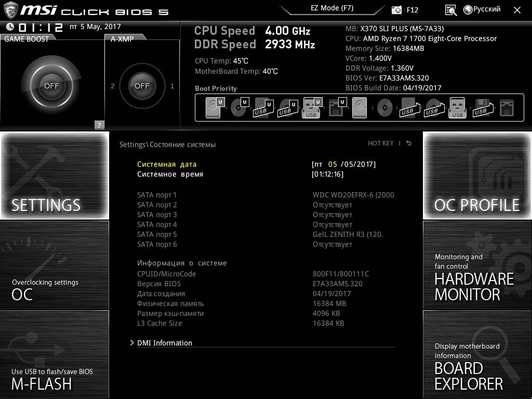
Task: Click the Версия BIOS label
Action: click(159, 284)
